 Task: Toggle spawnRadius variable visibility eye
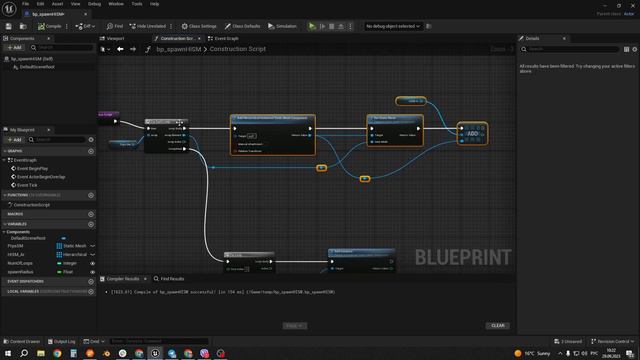[93, 272]
